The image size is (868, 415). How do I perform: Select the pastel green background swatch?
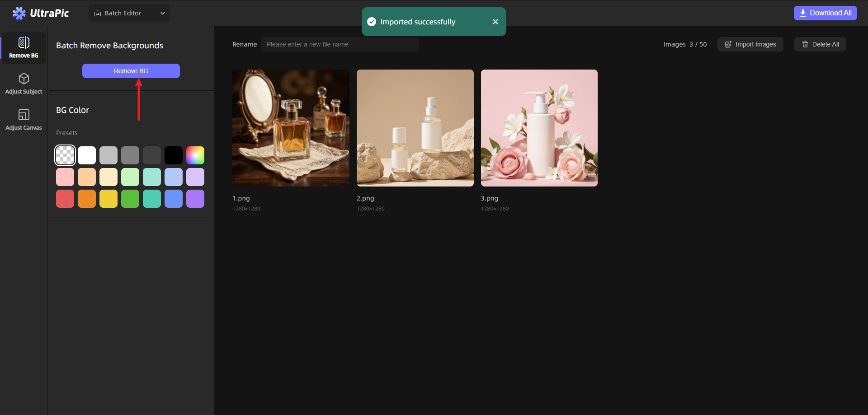pyautogui.click(x=130, y=177)
